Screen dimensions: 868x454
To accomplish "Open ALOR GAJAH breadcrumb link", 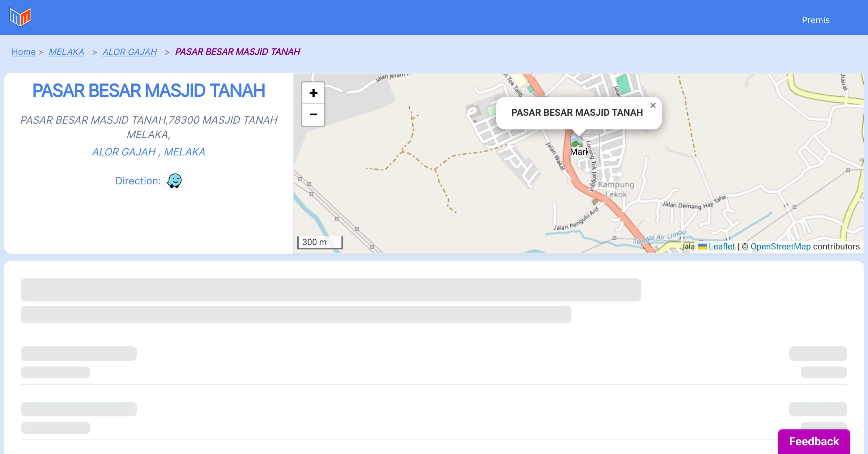I will point(129,52).
